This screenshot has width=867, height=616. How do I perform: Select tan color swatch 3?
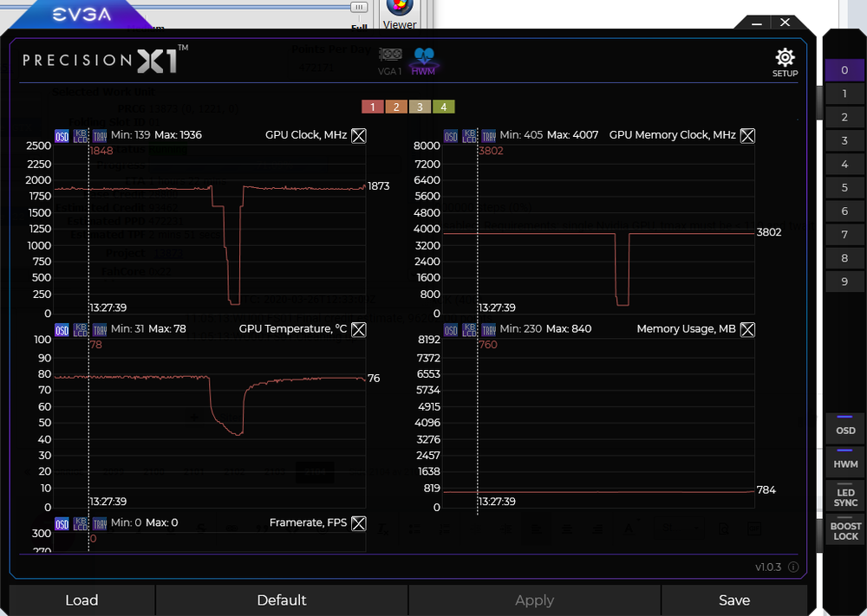pyautogui.click(x=420, y=107)
